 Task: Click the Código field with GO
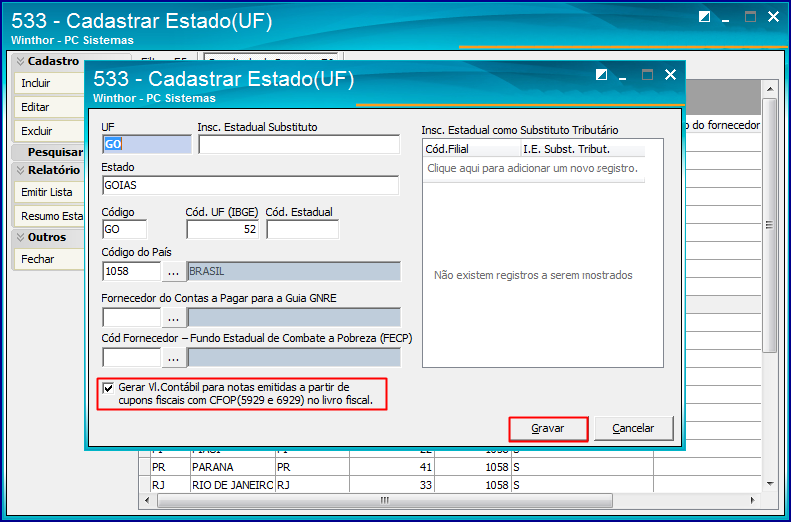(124, 229)
